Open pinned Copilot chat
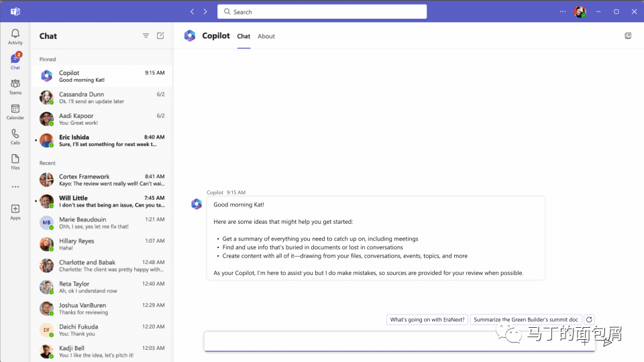Screen dimensions: 644x362 click(x=102, y=76)
